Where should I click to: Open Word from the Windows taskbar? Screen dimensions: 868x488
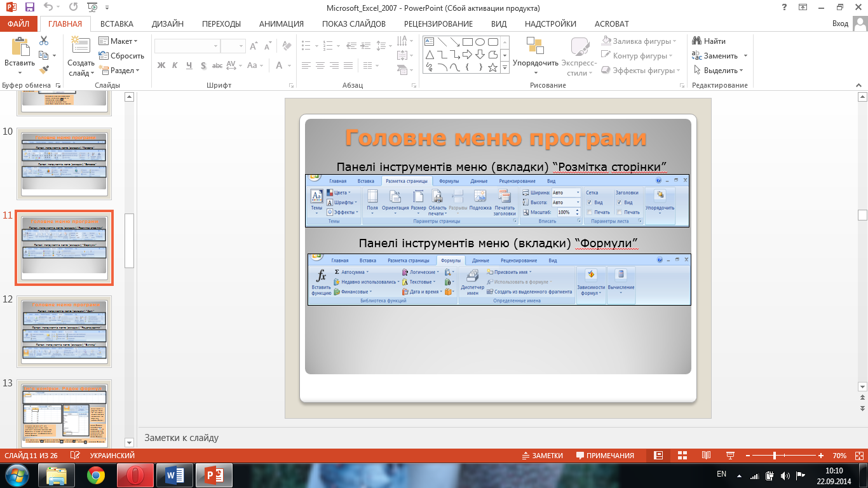point(174,475)
